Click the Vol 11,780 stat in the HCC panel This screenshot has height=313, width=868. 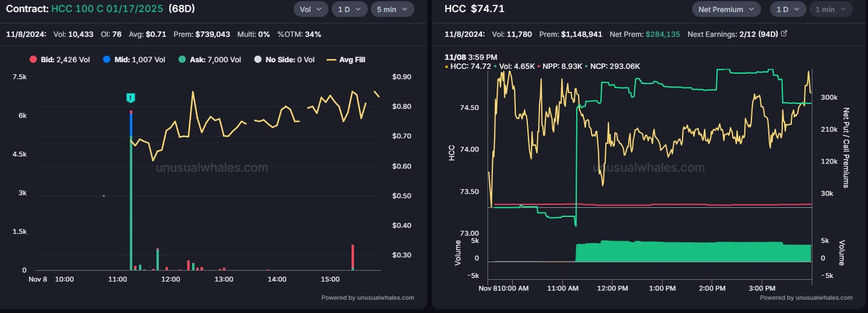512,34
